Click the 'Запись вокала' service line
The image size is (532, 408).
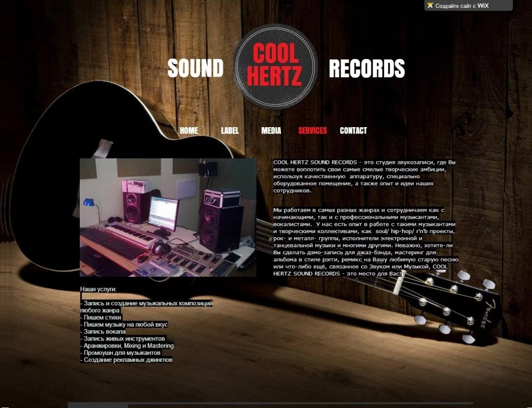(x=104, y=331)
